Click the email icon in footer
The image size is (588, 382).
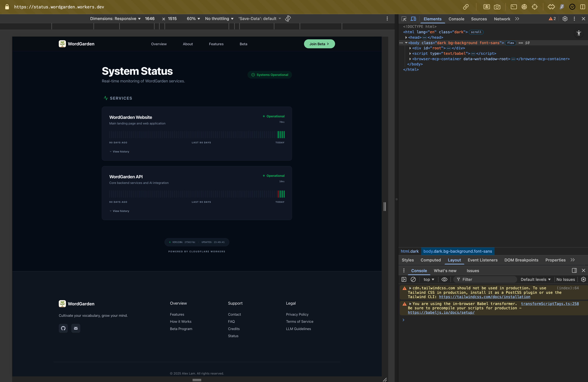(x=76, y=328)
